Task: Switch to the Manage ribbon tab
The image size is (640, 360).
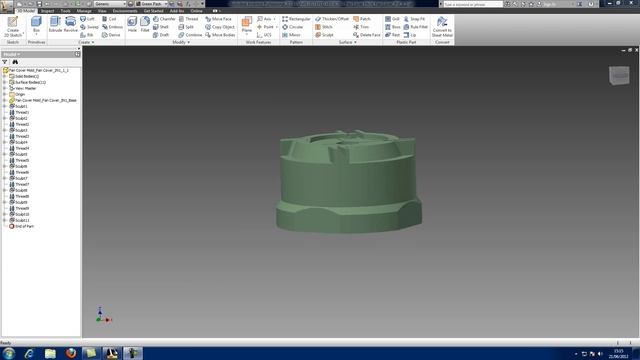Action: coord(84,11)
